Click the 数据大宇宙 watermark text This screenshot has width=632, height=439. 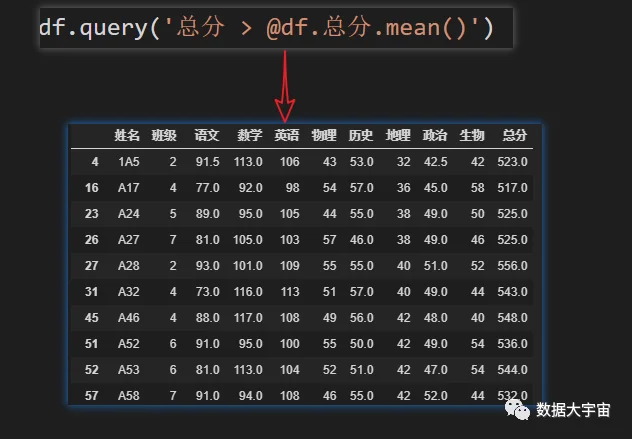tap(573, 410)
